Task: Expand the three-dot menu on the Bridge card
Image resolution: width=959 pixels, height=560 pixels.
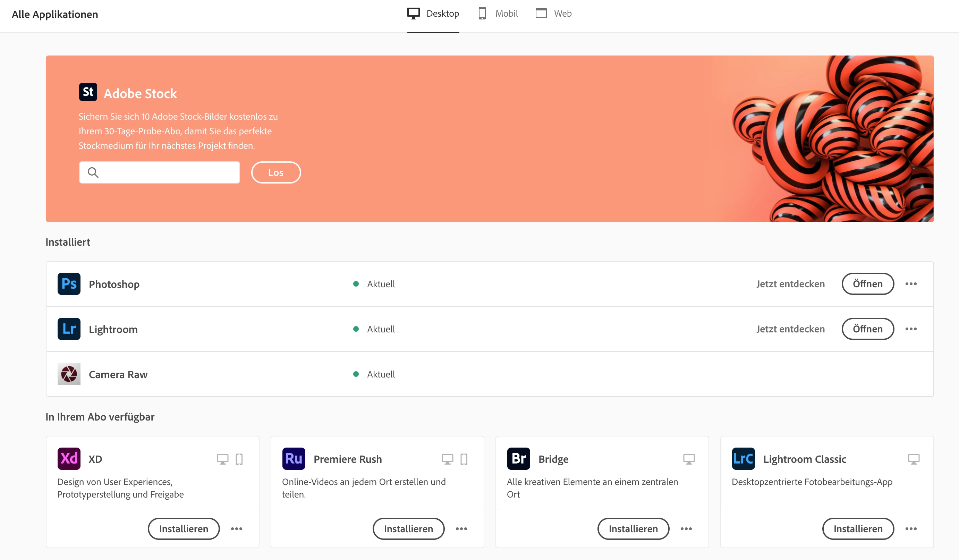Action: point(686,529)
